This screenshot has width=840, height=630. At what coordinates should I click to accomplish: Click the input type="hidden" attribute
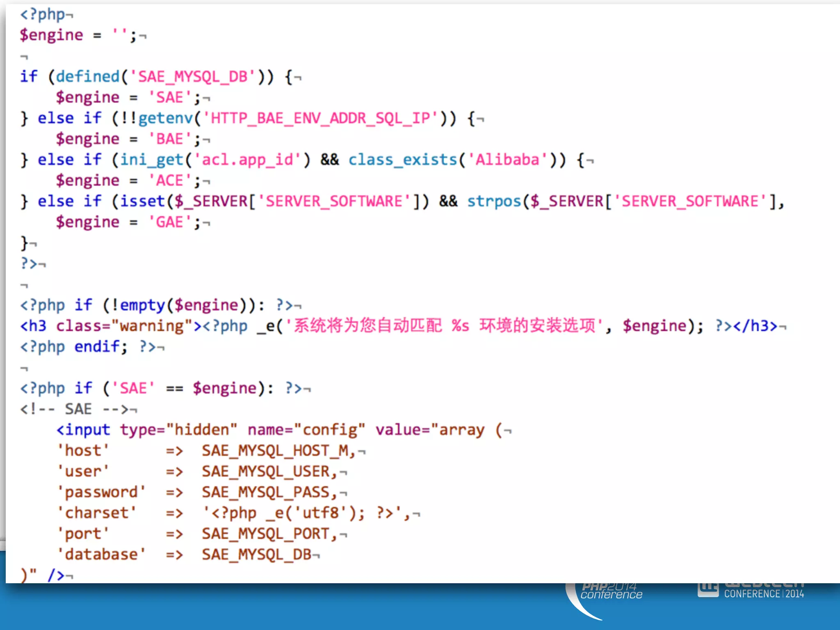click(x=178, y=429)
